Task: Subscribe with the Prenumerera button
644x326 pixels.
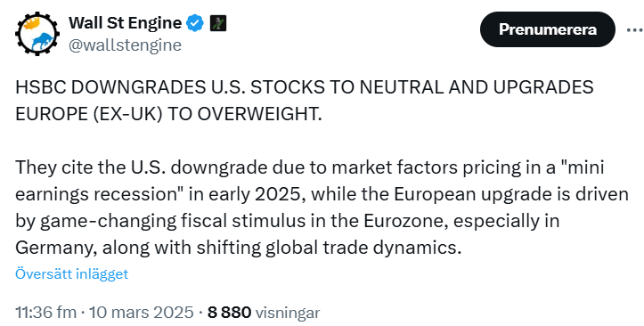Action: [x=548, y=29]
